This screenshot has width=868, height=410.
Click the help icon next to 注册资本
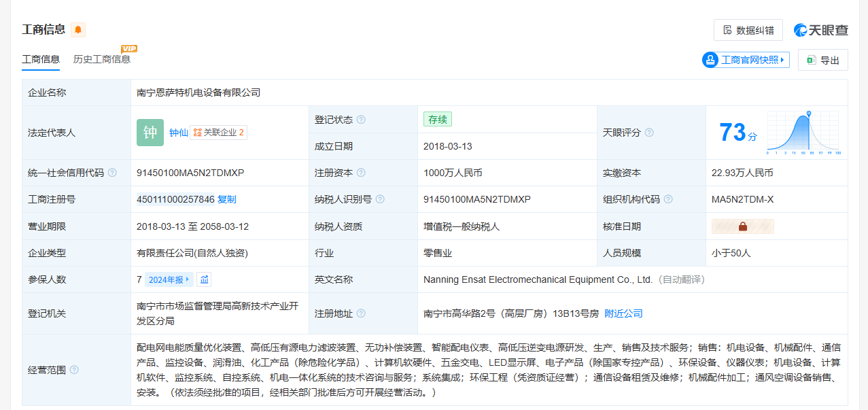[x=361, y=173]
